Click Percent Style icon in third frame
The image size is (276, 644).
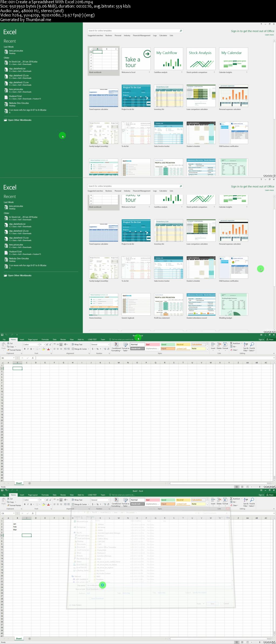coord(97,349)
